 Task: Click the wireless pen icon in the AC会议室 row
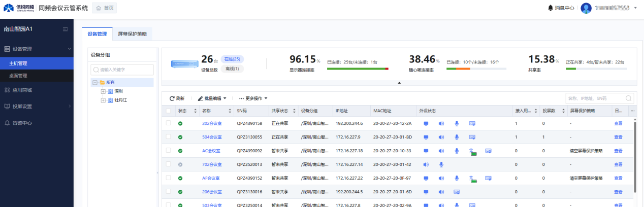click(x=472, y=151)
